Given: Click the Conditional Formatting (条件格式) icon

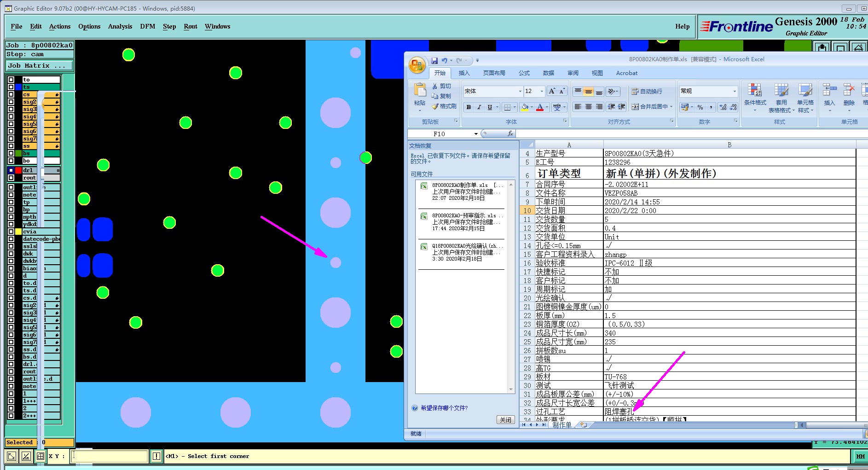Looking at the screenshot, I should [755, 90].
